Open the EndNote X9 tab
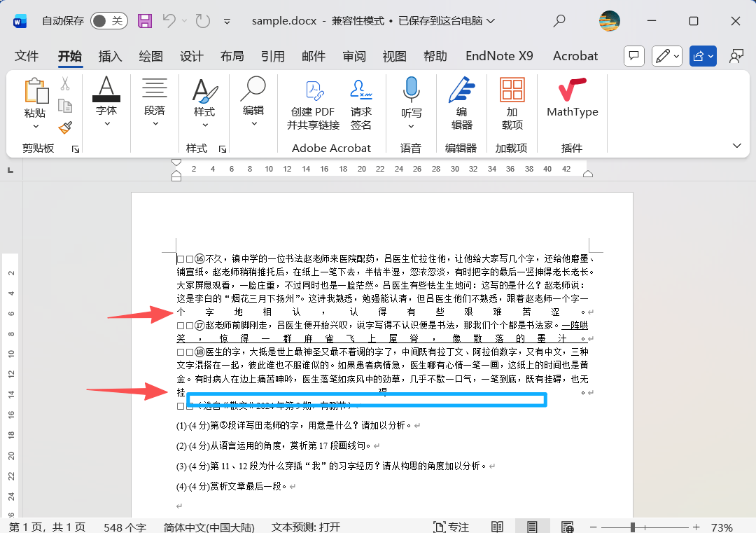This screenshot has height=533, width=756. coord(499,55)
